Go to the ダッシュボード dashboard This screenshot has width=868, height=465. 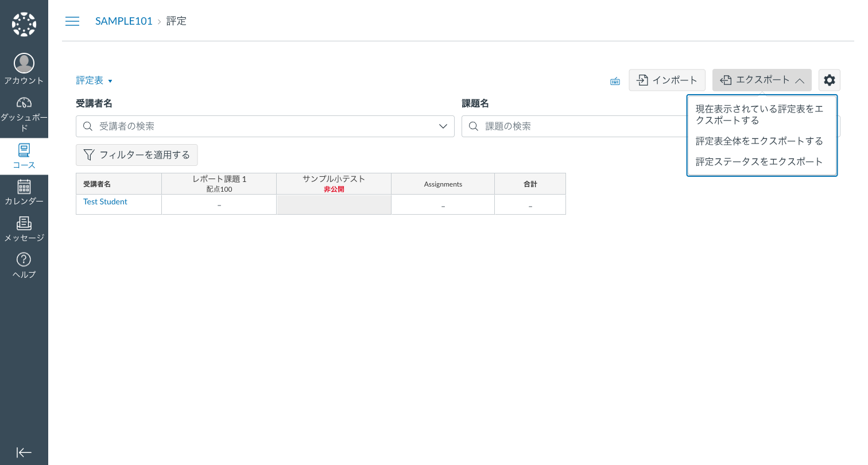[24, 113]
